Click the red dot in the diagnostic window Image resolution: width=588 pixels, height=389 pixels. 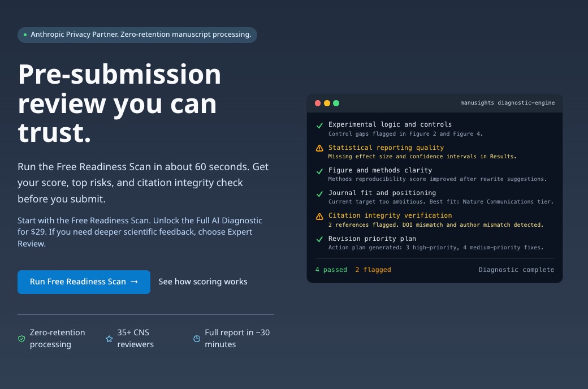click(x=318, y=103)
